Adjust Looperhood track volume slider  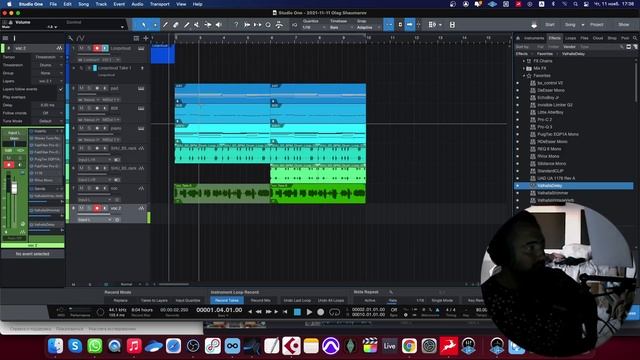point(95,54)
